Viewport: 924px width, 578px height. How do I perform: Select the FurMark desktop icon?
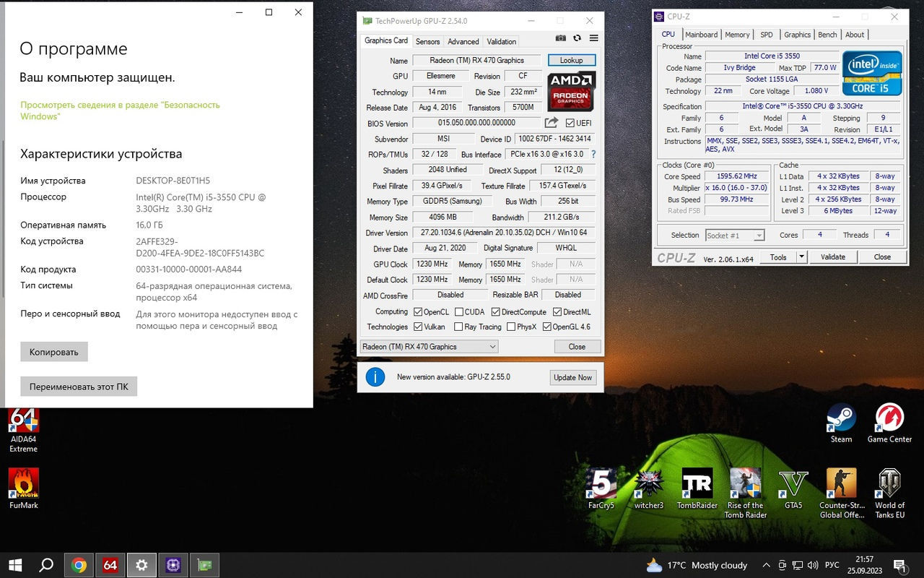click(24, 489)
